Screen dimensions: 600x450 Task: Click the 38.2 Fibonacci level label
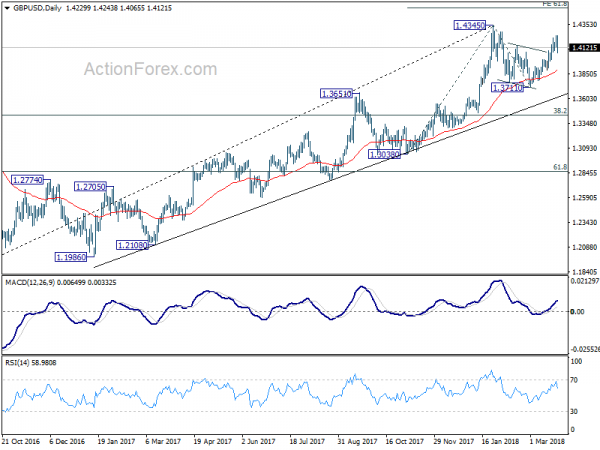(x=560, y=111)
